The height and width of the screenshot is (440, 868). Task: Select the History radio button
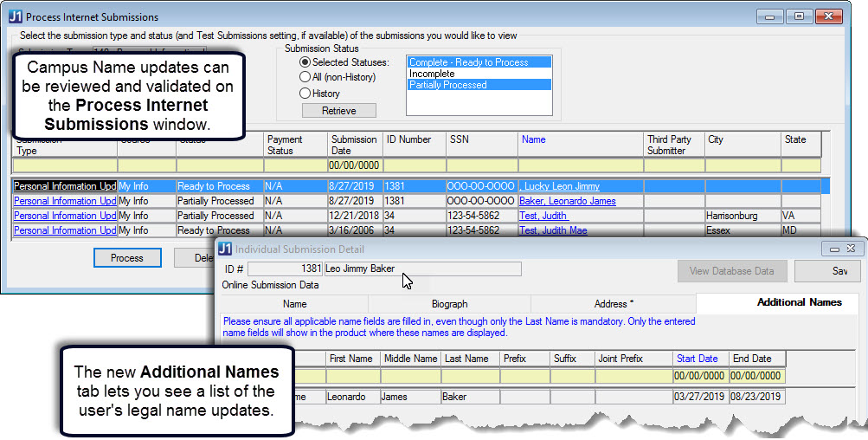(x=305, y=93)
